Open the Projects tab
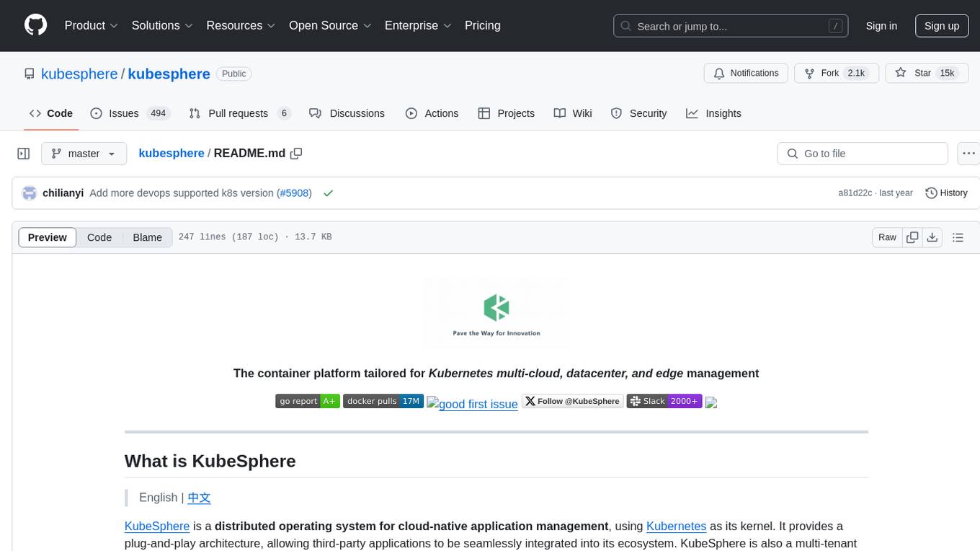Image resolution: width=980 pixels, height=551 pixels. (x=507, y=113)
